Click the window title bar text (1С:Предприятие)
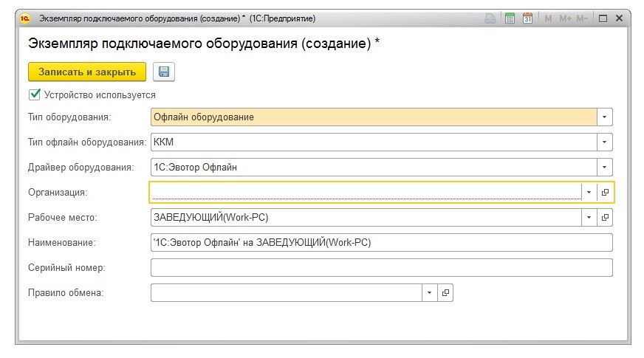Screen dimensions: 644x358 point(283,18)
